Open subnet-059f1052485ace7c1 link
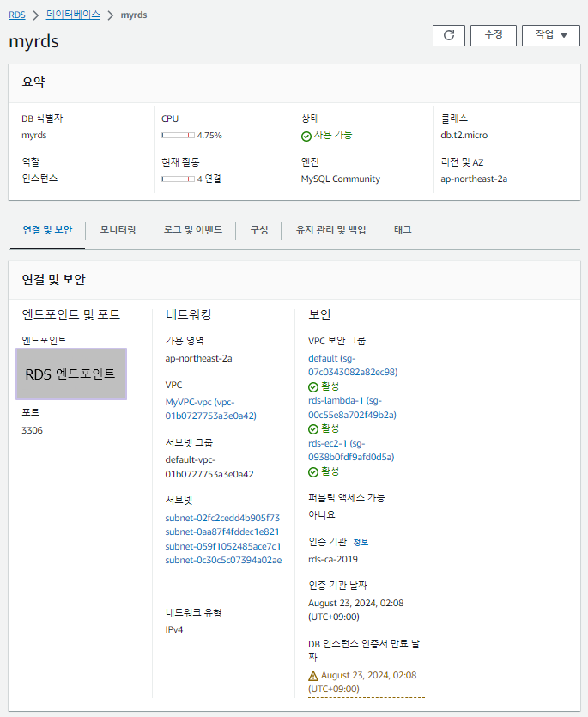Viewport: 588px width, 717px height. click(x=222, y=546)
